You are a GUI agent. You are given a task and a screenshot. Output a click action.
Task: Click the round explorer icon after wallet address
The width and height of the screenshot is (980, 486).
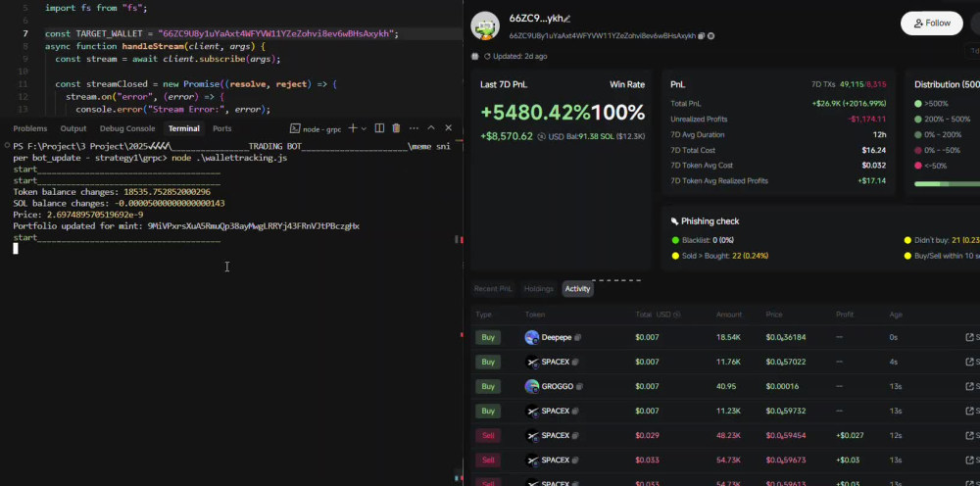(x=711, y=36)
